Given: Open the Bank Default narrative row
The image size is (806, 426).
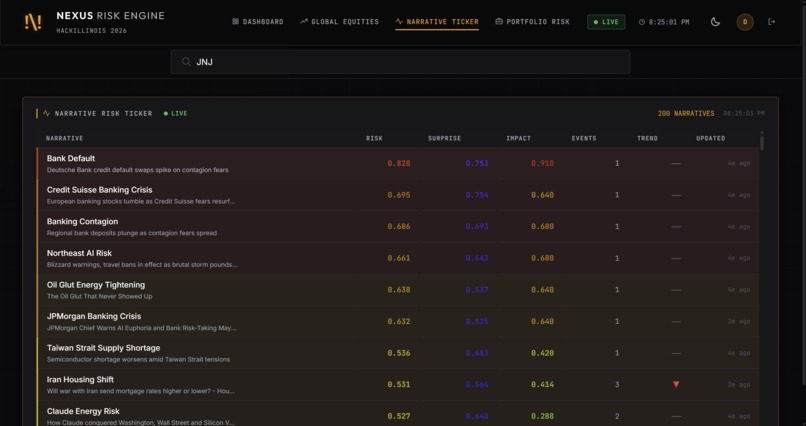Looking at the screenshot, I should (398, 163).
